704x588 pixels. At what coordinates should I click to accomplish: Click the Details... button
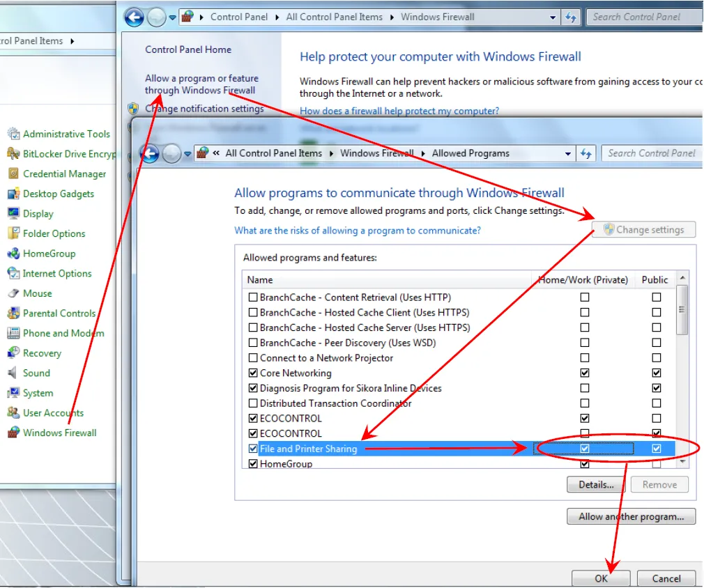[x=596, y=485]
